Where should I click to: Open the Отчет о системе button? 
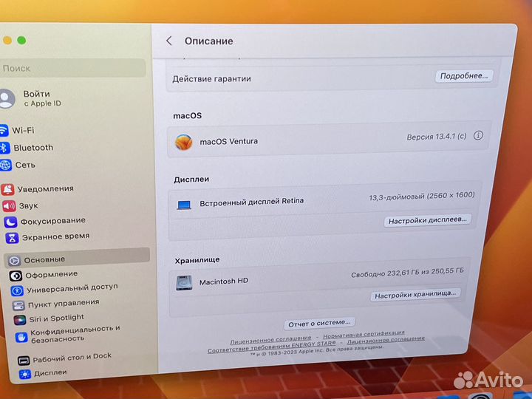[319, 324]
